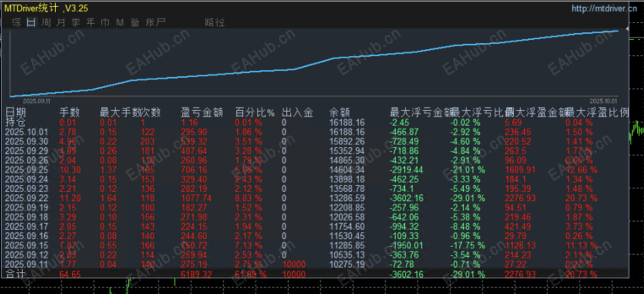Switch to the 季 quarterly tab
The height and width of the screenshot is (294, 644).
pos(76,22)
